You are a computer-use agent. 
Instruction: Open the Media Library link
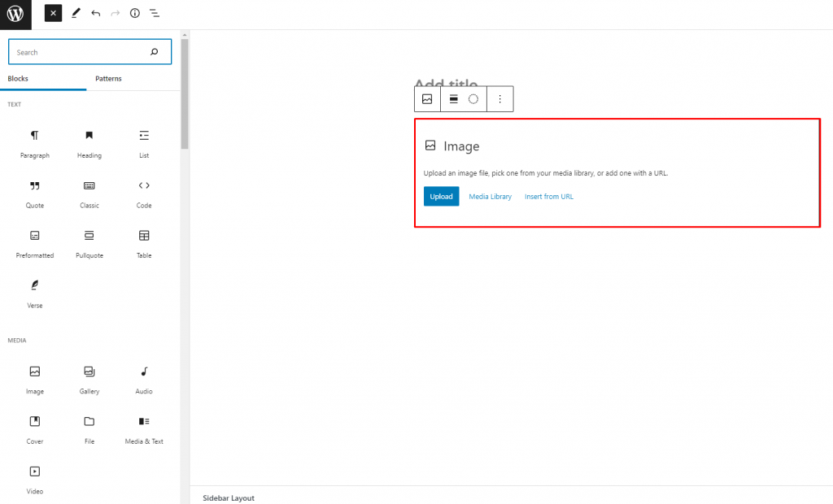point(490,197)
